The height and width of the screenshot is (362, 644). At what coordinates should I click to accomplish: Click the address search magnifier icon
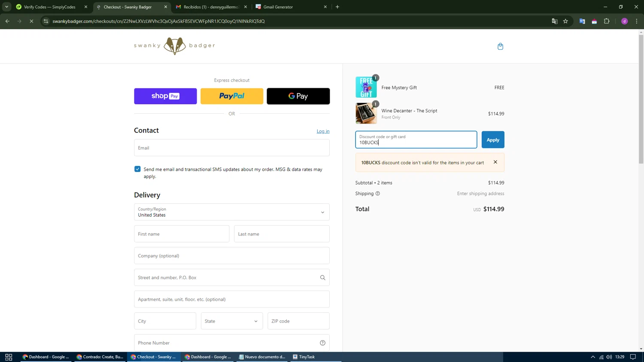322,278
